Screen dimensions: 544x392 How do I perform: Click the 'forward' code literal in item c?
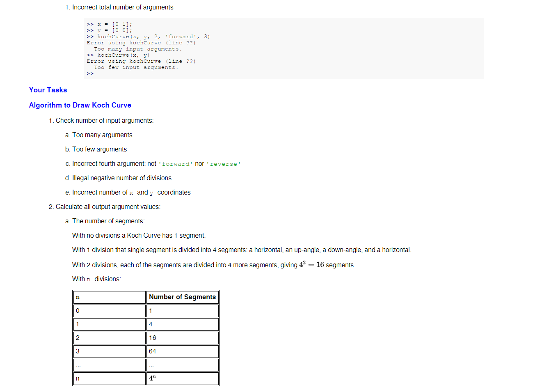[x=176, y=164]
